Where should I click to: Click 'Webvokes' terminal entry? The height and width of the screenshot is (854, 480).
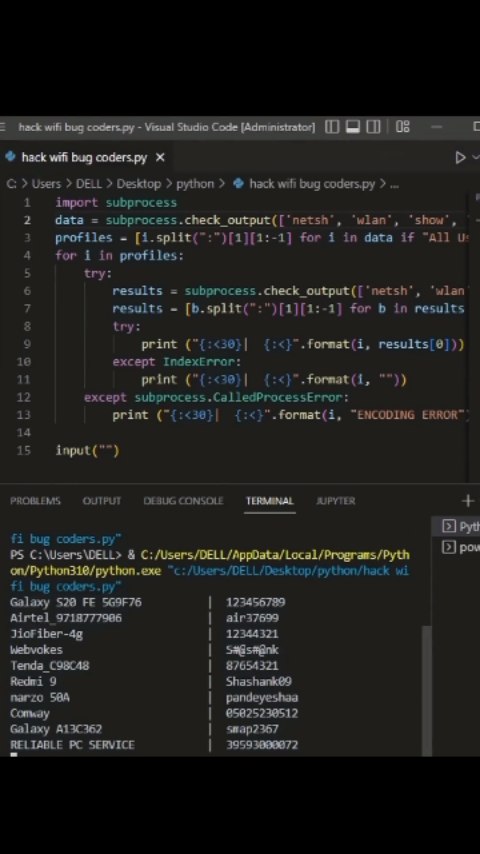pos(37,650)
